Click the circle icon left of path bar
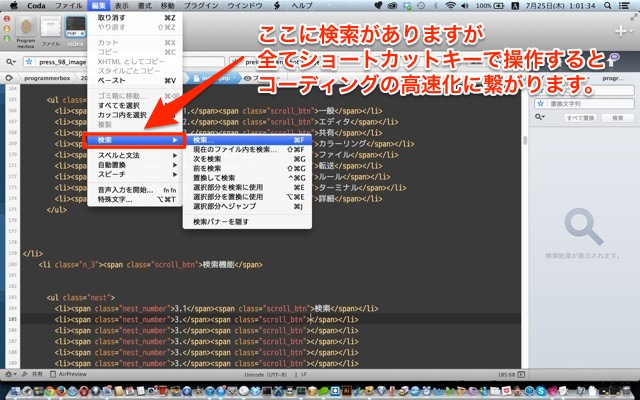Viewport: 640px width, 400px height. 9,78
